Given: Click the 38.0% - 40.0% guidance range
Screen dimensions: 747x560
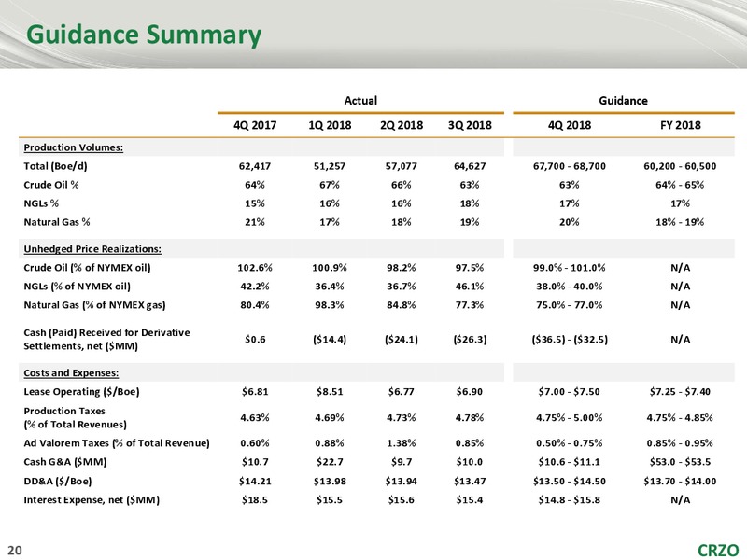Looking at the screenshot, I should (570, 287).
